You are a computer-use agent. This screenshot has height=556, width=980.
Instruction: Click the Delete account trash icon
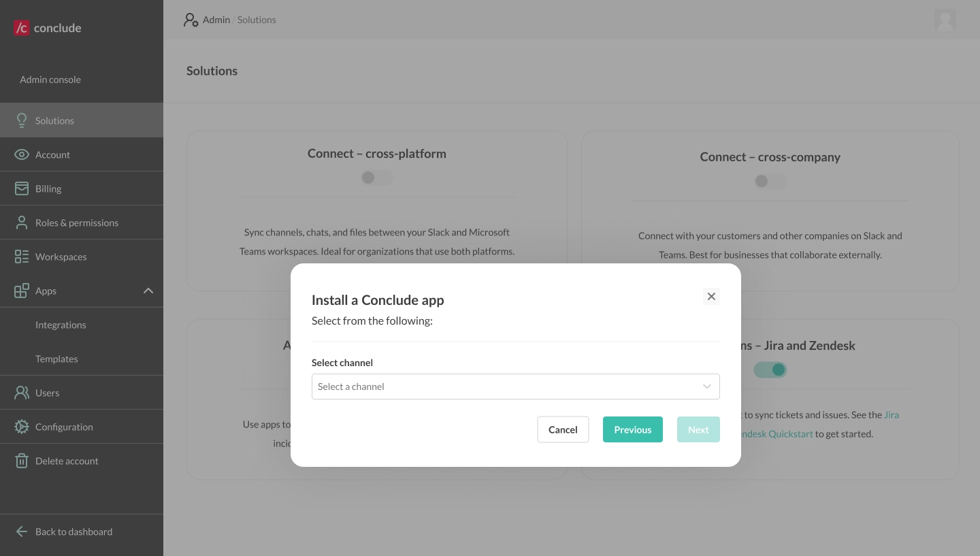coord(22,461)
